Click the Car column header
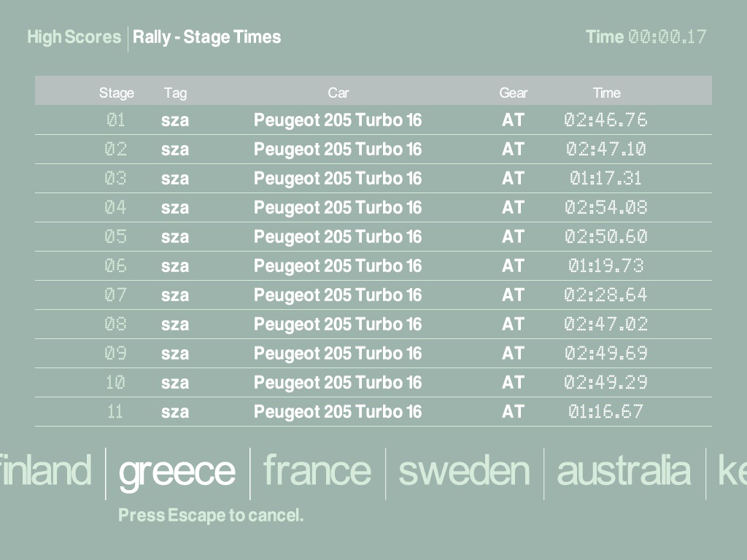The image size is (747, 560). [x=338, y=93]
